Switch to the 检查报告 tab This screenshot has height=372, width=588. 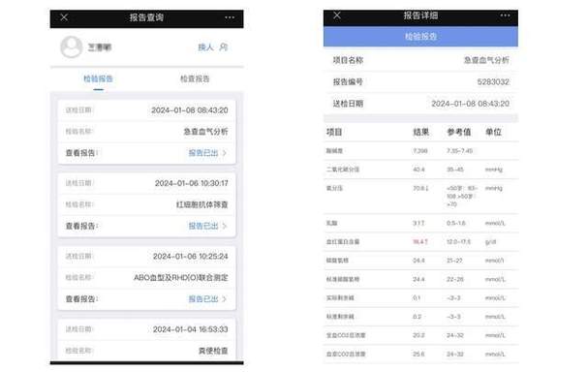[x=195, y=78]
